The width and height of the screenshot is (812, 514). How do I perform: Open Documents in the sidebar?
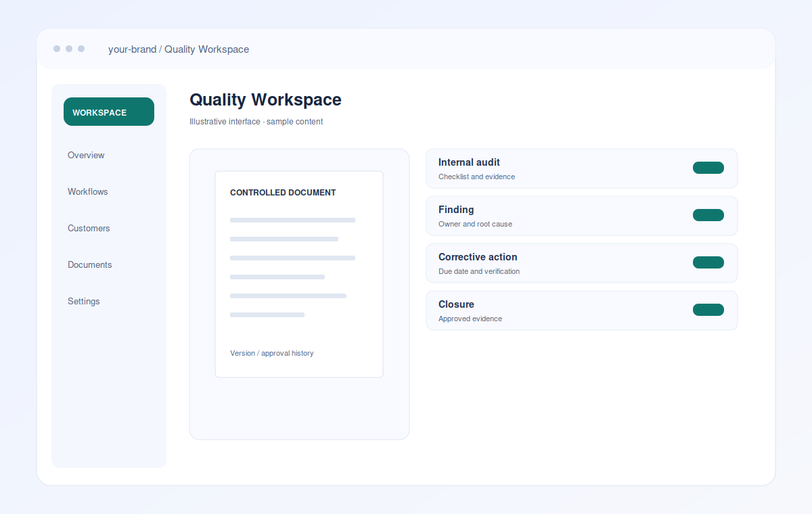click(90, 264)
